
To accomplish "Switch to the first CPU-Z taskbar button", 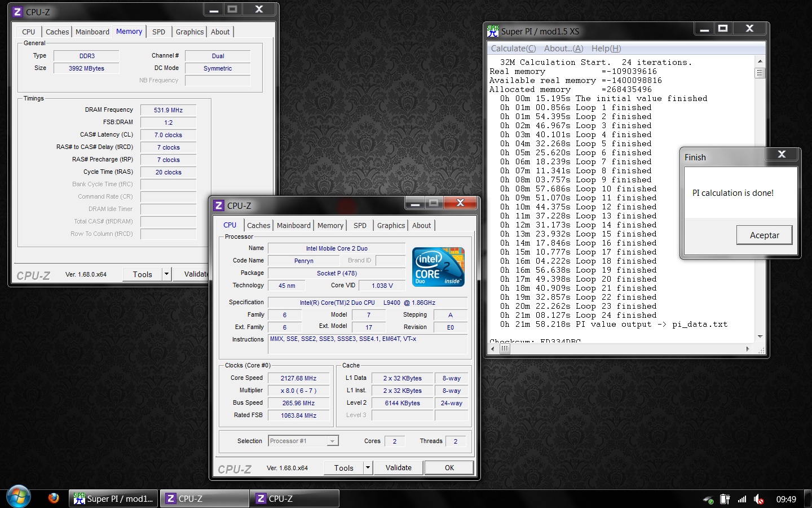I will pyautogui.click(x=204, y=499).
